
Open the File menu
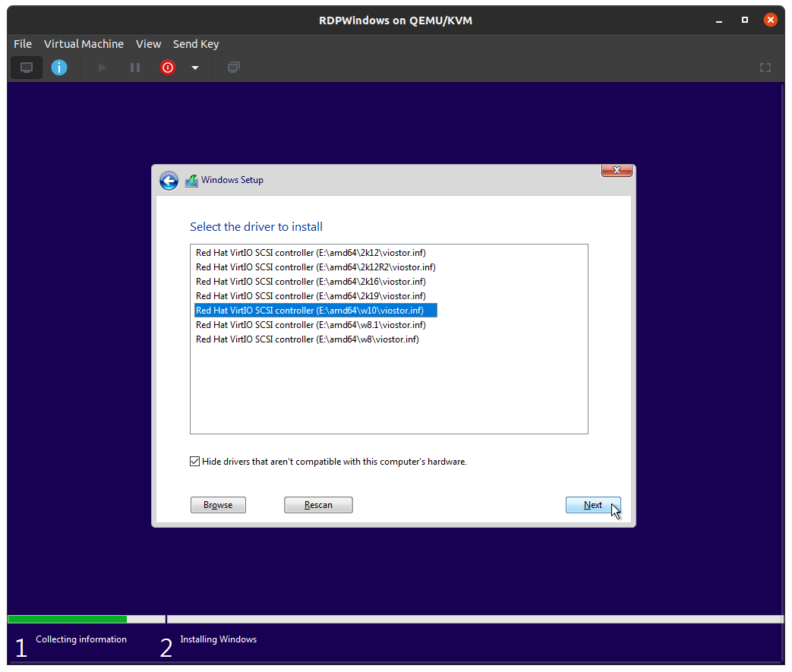tap(23, 44)
